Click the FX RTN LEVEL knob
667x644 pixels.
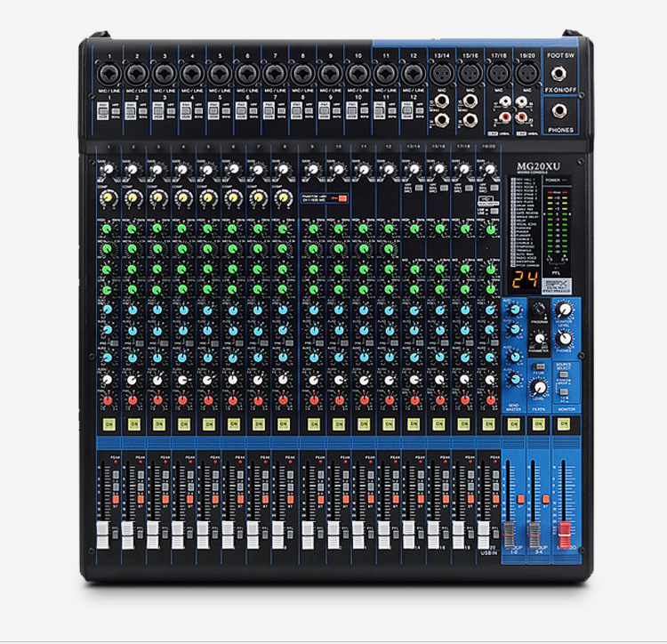tap(540, 388)
